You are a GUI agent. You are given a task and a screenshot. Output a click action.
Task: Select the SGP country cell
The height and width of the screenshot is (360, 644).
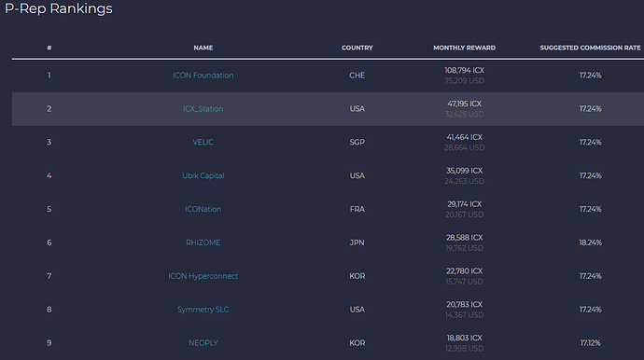click(357, 143)
